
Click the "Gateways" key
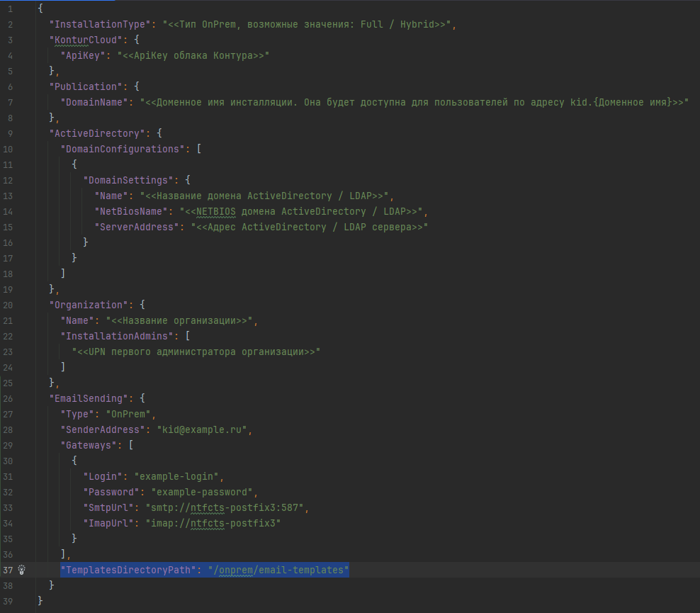[x=89, y=445]
